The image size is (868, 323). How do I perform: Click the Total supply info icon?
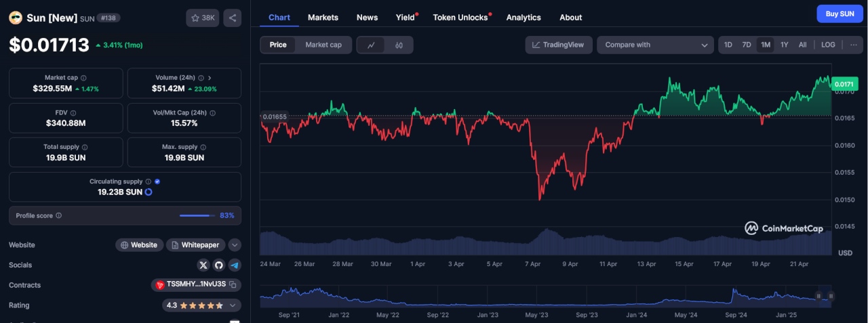tap(85, 147)
